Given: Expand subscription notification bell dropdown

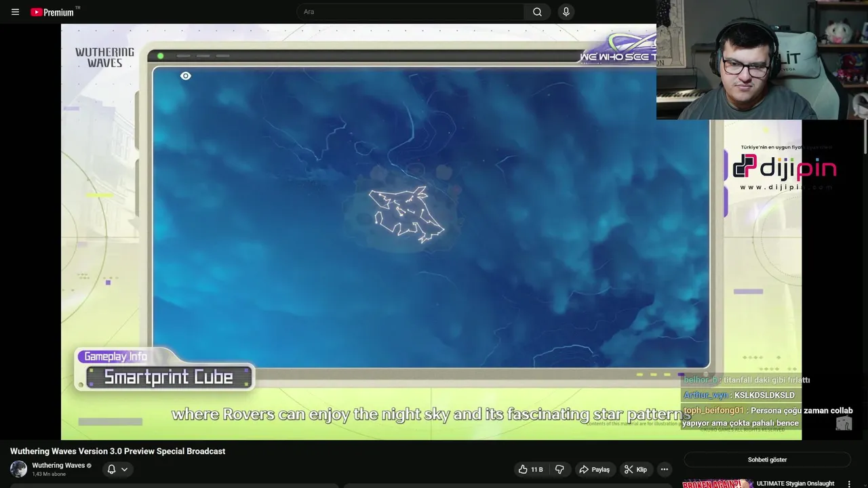Looking at the screenshot, I should (x=117, y=469).
